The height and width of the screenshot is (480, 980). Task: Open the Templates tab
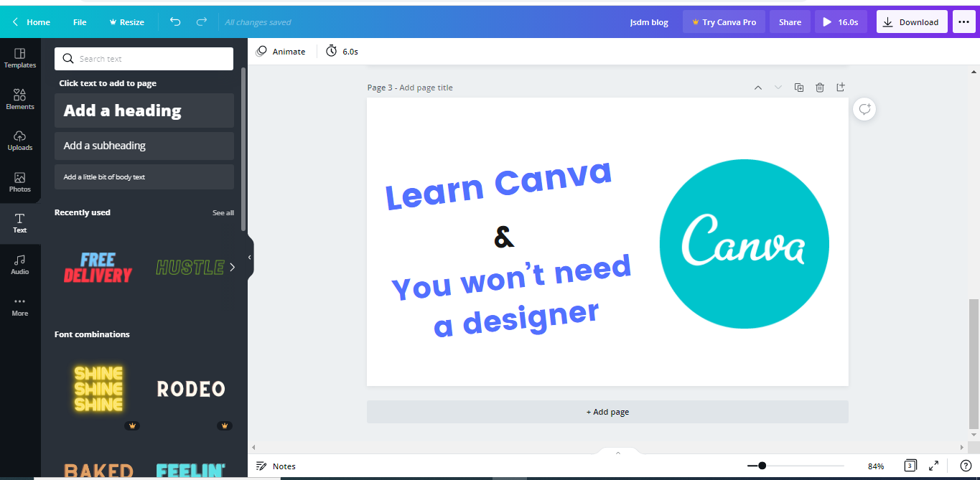(20, 59)
